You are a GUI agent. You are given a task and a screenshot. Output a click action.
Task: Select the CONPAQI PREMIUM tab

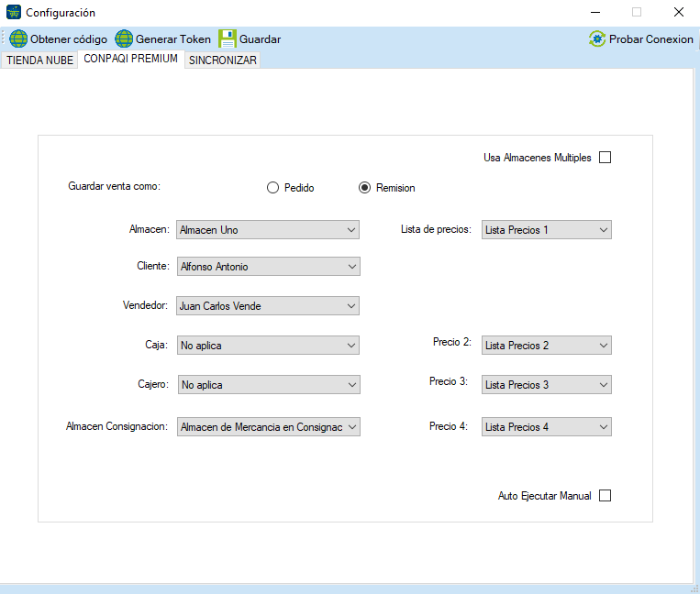pyautogui.click(x=131, y=59)
